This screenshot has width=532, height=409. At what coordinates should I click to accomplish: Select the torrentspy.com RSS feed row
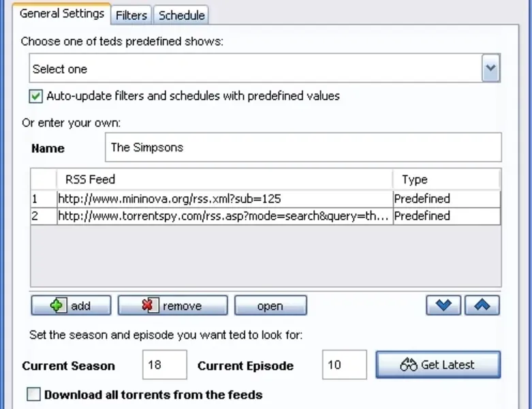pos(266,216)
